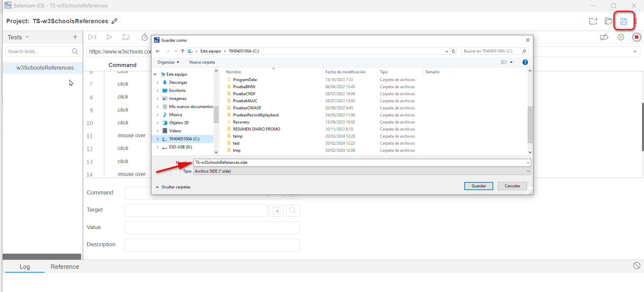Viewport: 644px width, 292px height.
Task: Pause test execution icon
Action: tap(621, 37)
